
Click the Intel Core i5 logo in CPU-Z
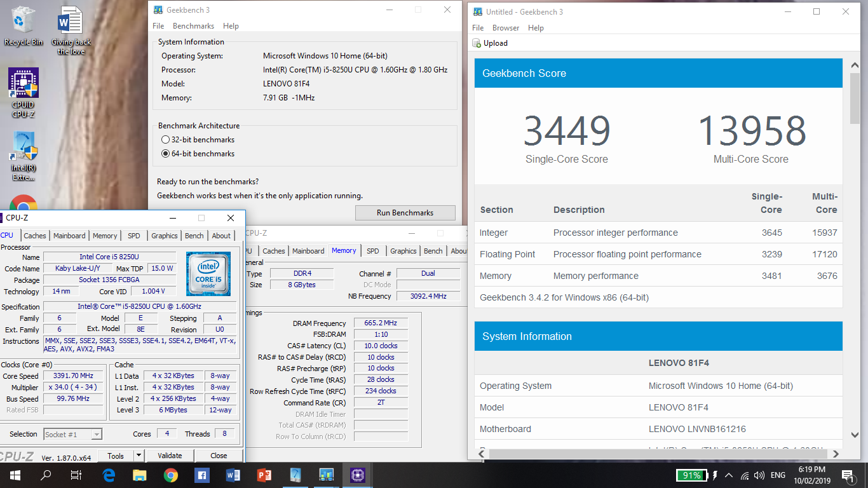pyautogui.click(x=208, y=274)
